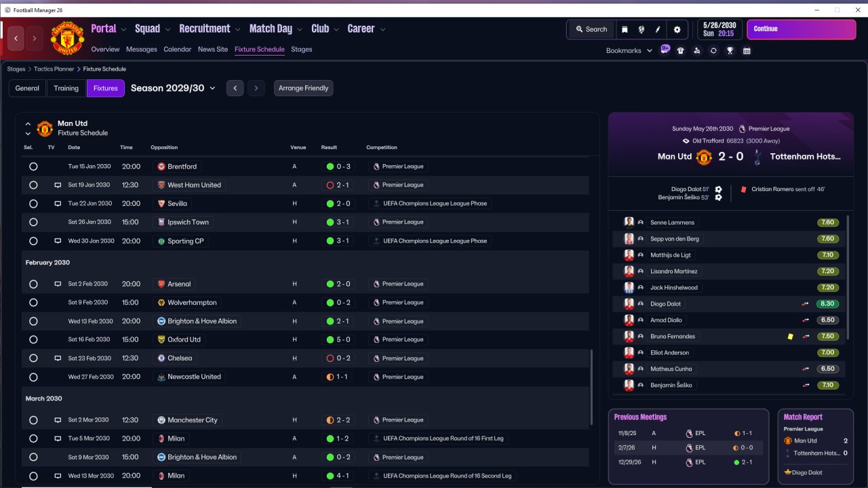Click the Continue button
868x488 pixels.
(802, 29)
